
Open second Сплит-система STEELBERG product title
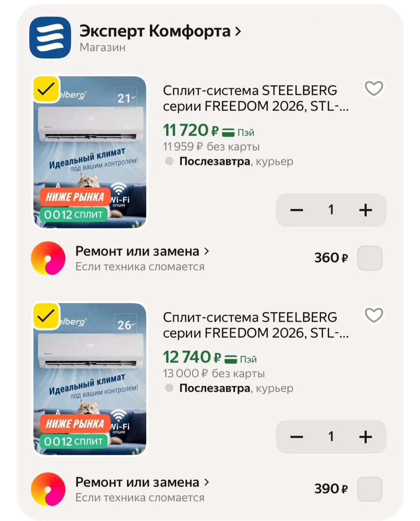coord(256,325)
